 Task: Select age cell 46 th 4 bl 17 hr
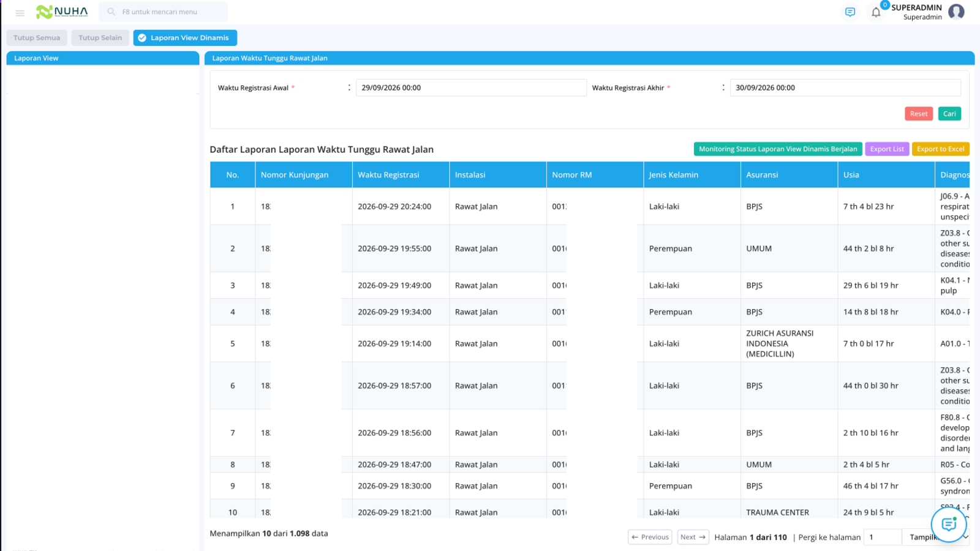[886, 486]
